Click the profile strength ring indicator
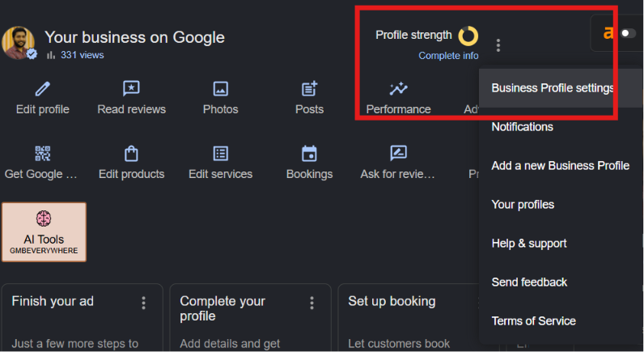The height and width of the screenshot is (352, 644). (x=468, y=36)
